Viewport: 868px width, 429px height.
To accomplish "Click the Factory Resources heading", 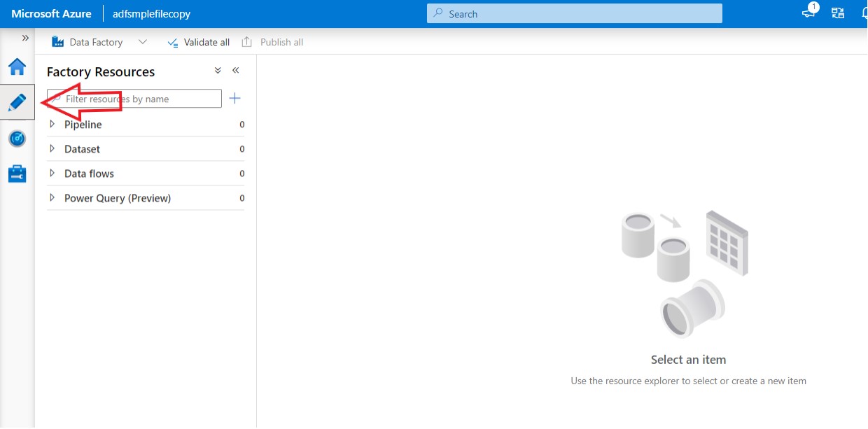I will point(101,71).
